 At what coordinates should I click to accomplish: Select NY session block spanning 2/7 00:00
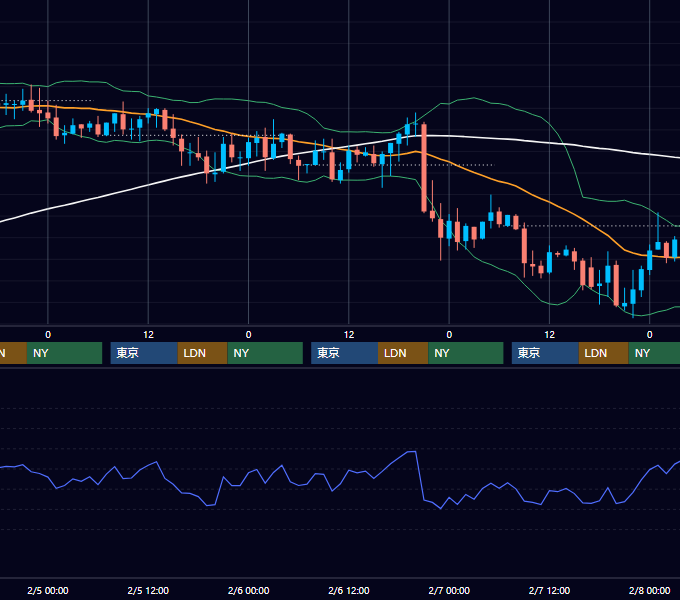pos(466,353)
